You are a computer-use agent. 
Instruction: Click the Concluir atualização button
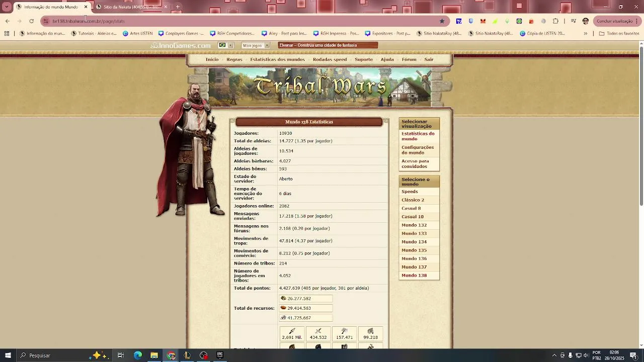(x=616, y=21)
